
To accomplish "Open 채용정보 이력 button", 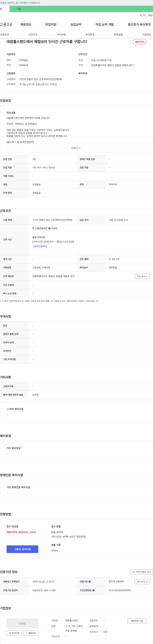I will point(137,621).
